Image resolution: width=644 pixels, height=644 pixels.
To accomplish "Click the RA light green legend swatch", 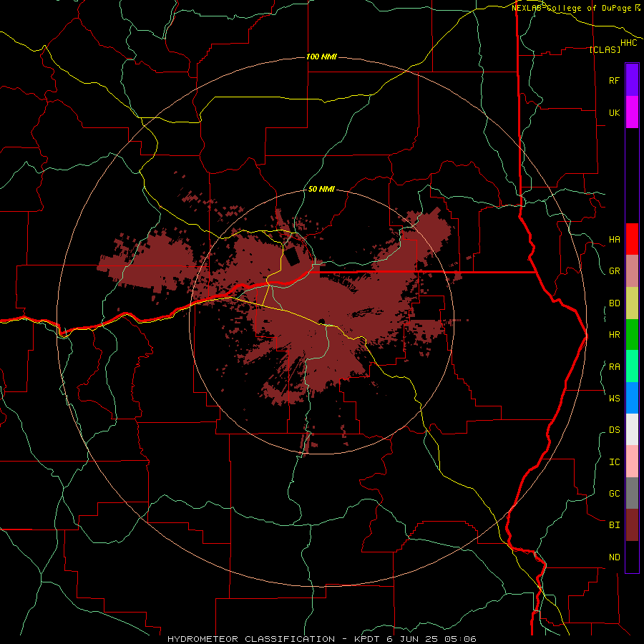I will click(632, 366).
